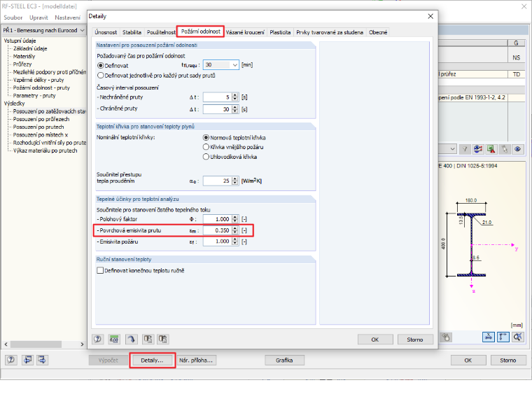The height and width of the screenshot is (399, 532).
Task: Click the eye view mode icon
Action: pos(518,149)
